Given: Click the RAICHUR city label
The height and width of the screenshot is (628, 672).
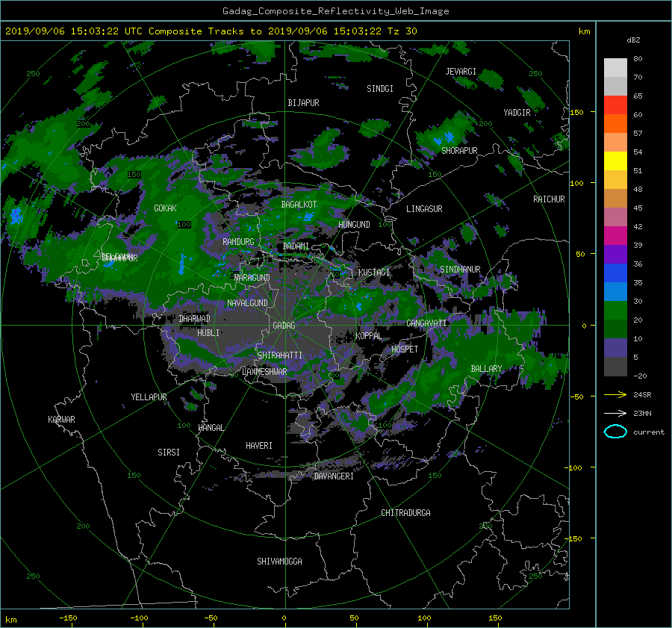Looking at the screenshot, I should pyautogui.click(x=549, y=199).
